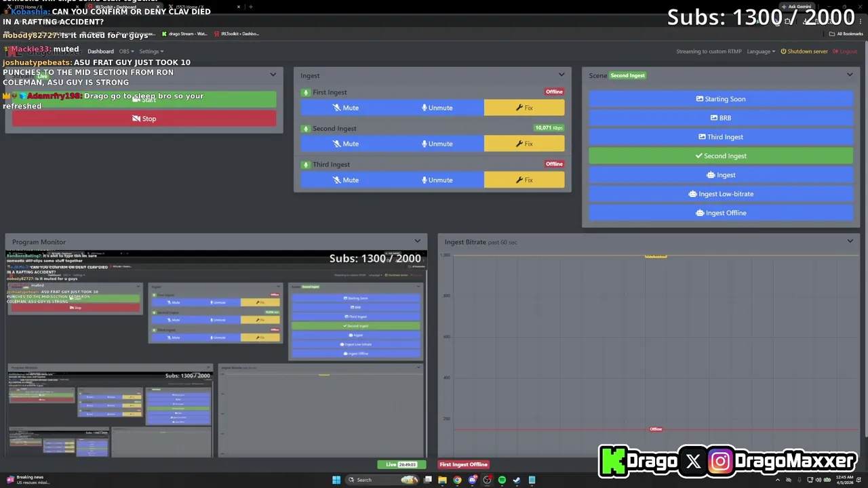Viewport: 868px width, 488px height.
Task: Unmute the Third Ingest
Action: [x=437, y=180]
